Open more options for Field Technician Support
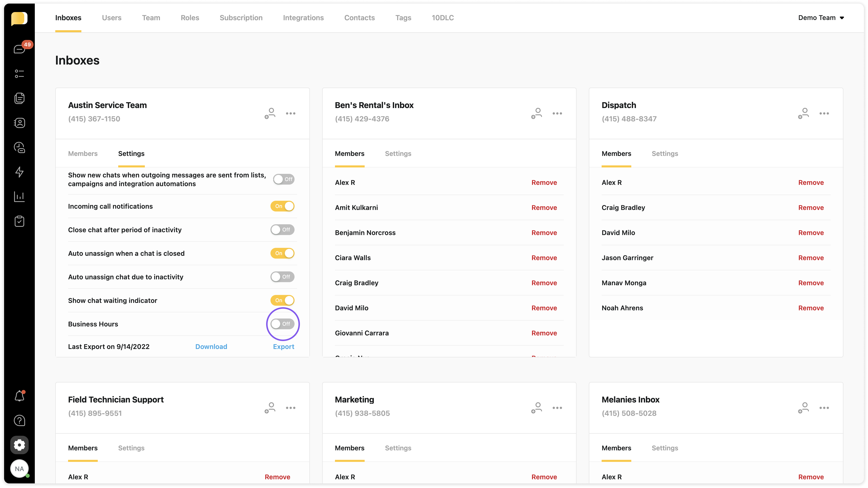 290,408
